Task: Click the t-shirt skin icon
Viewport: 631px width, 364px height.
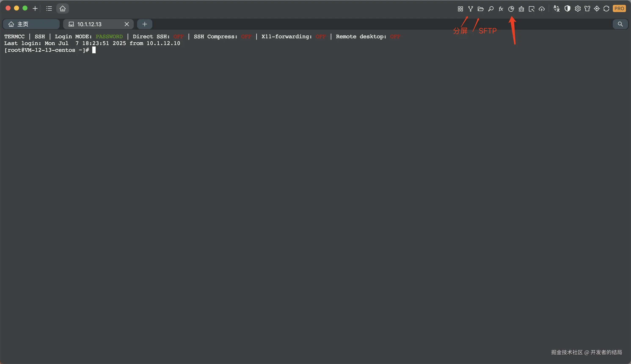Action: 587,9
